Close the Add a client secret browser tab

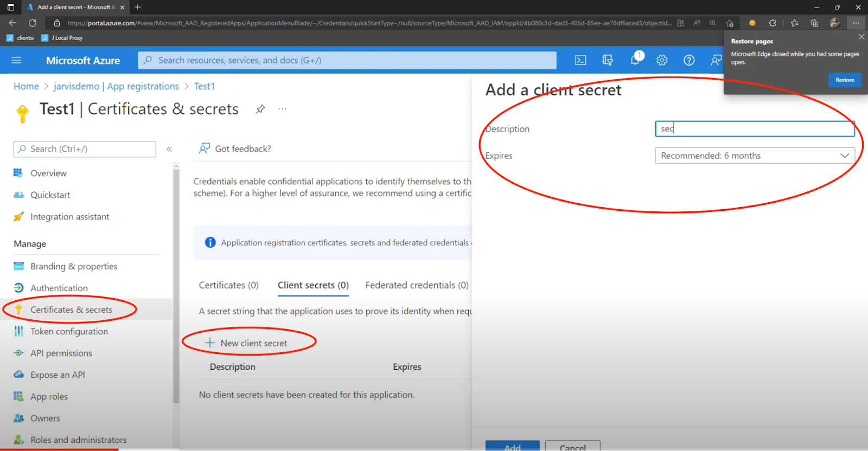[x=122, y=7]
